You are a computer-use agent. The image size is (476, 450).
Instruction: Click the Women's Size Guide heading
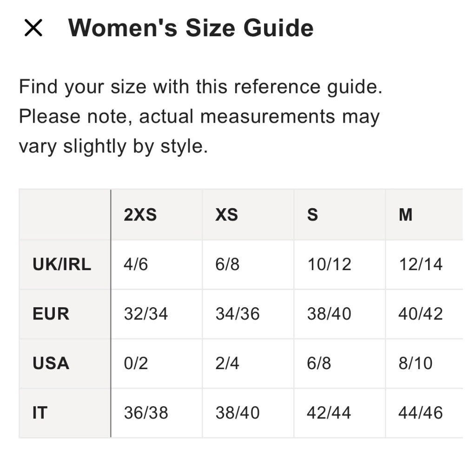pyautogui.click(x=191, y=28)
